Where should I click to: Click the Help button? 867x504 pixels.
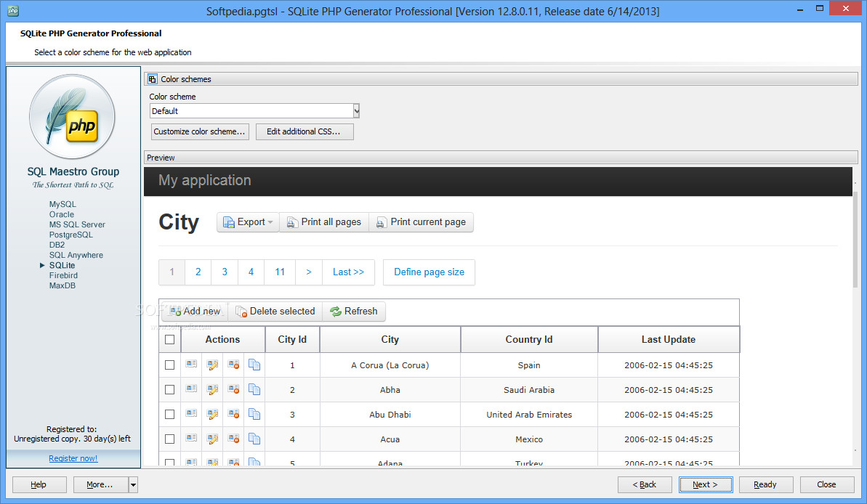pyautogui.click(x=39, y=484)
